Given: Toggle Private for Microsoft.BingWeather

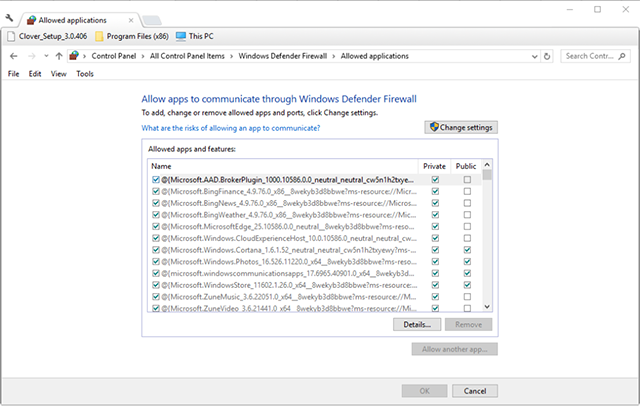Looking at the screenshot, I should (435, 215).
